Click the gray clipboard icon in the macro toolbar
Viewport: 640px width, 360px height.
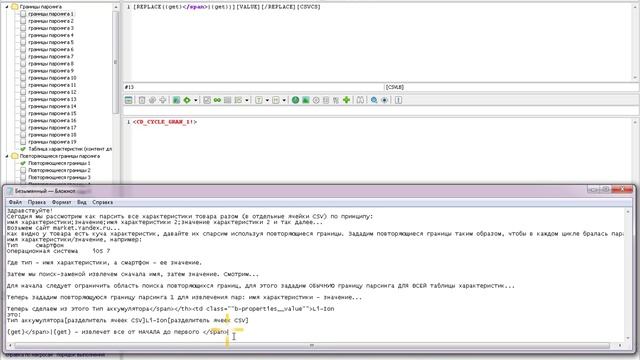(x=142, y=100)
